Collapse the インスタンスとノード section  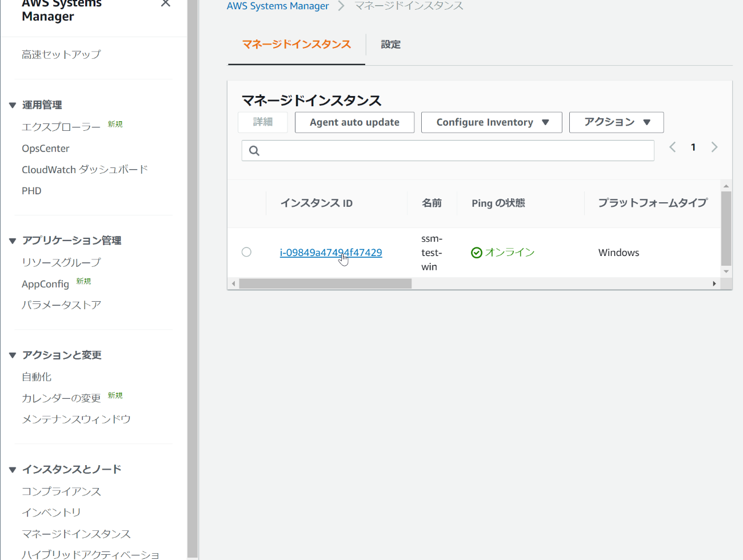[13, 470]
